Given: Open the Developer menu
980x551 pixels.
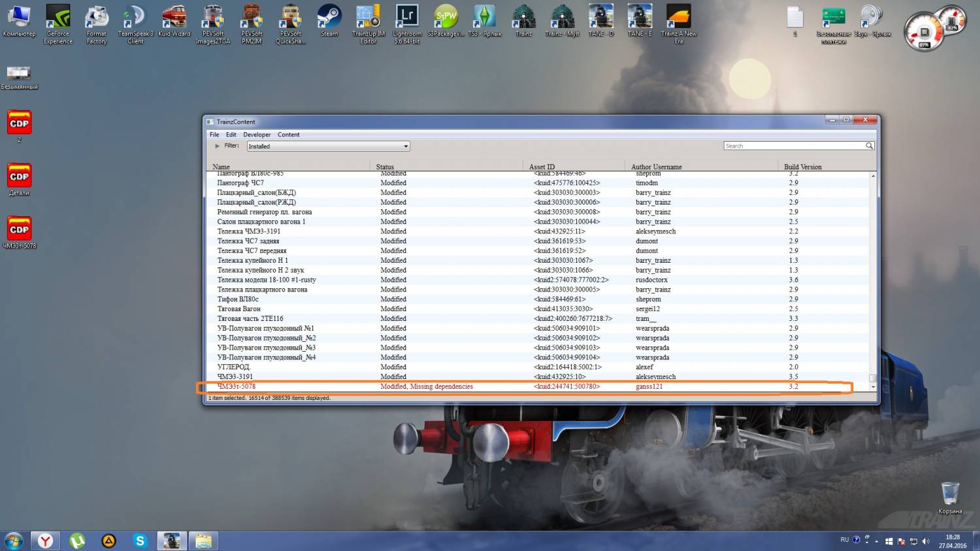Looking at the screenshot, I should coord(257,135).
